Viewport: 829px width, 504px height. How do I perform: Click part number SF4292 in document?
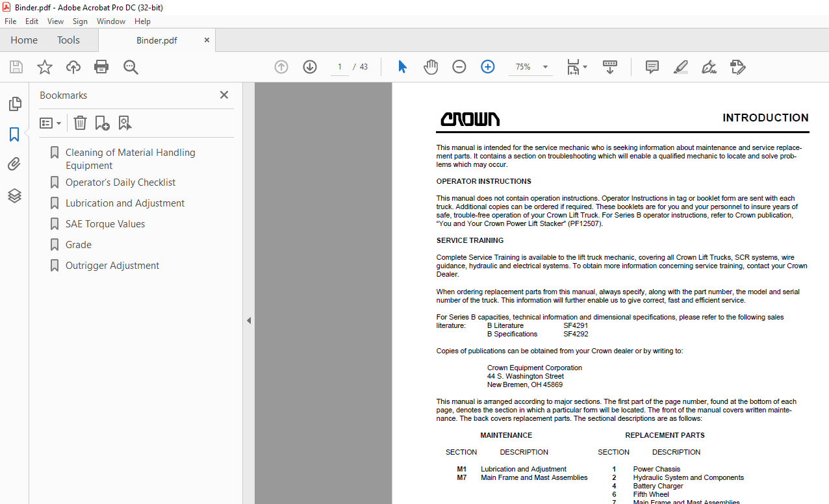(576, 334)
